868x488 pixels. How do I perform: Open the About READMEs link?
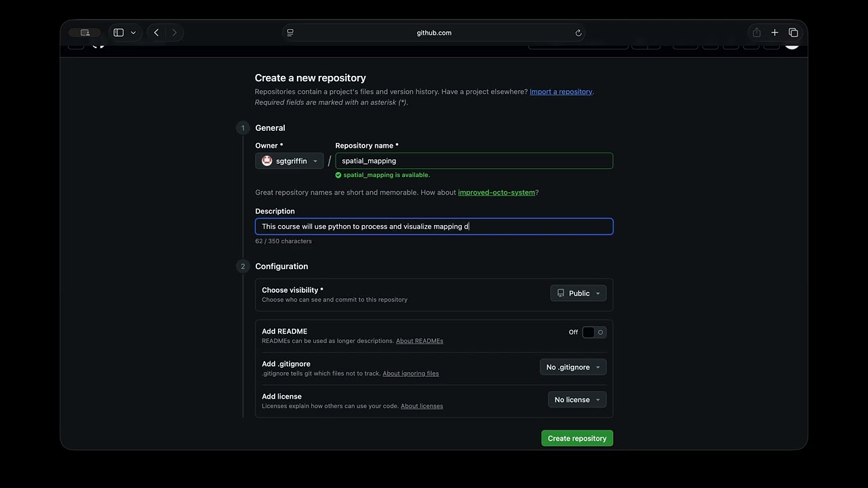click(420, 341)
